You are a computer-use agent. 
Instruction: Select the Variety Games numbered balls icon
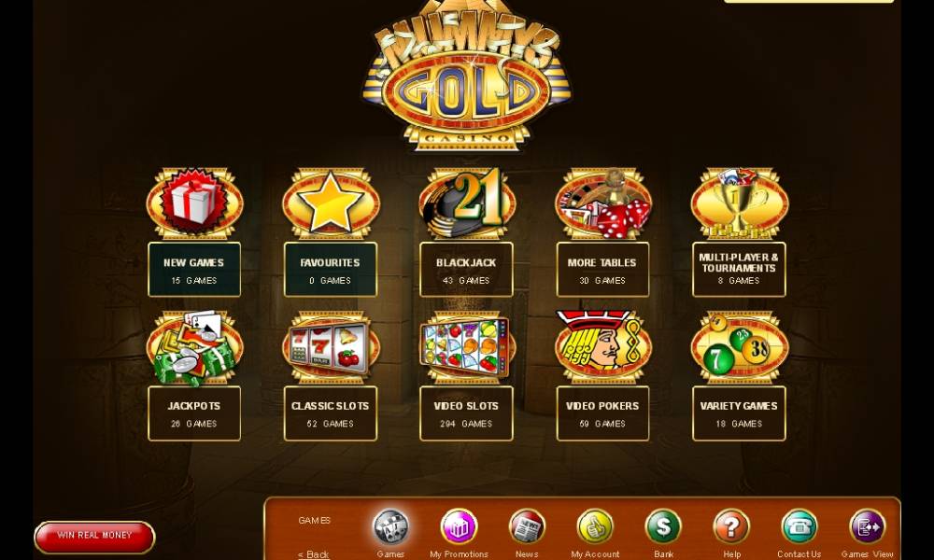pos(739,347)
